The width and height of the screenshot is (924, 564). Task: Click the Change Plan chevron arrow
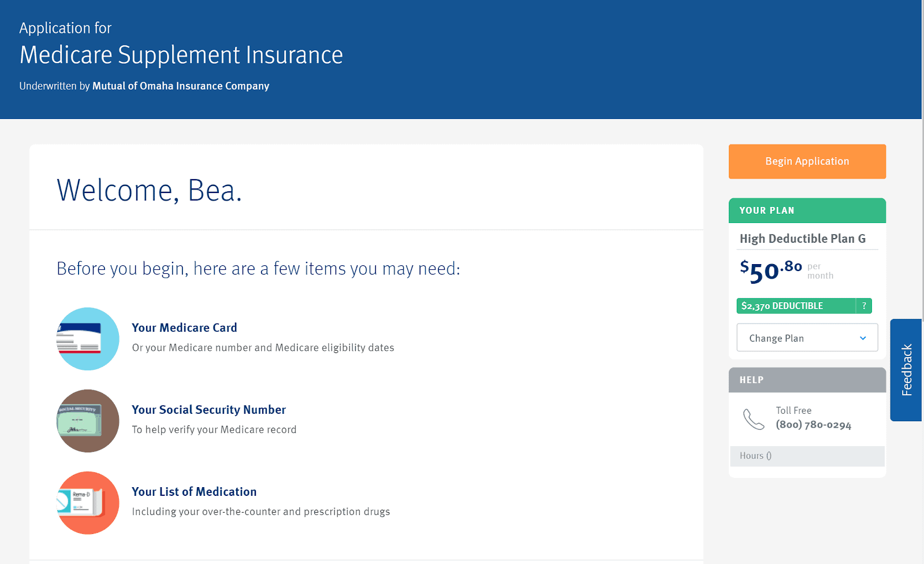(863, 338)
